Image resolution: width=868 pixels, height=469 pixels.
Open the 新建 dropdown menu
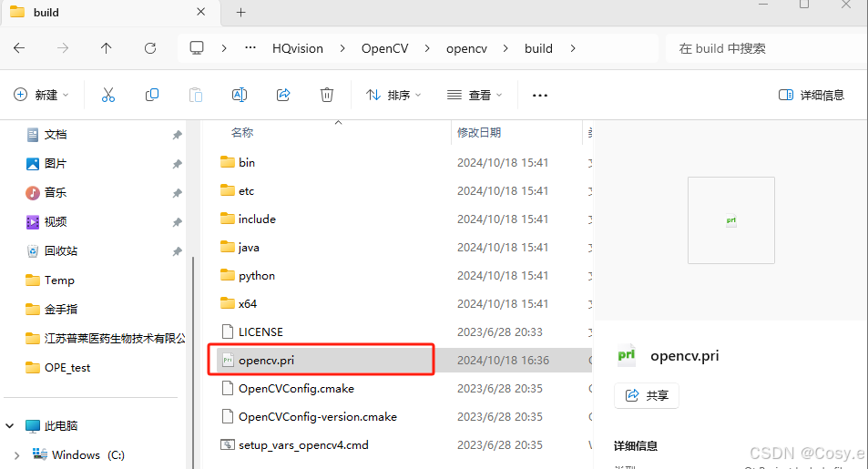coord(42,96)
